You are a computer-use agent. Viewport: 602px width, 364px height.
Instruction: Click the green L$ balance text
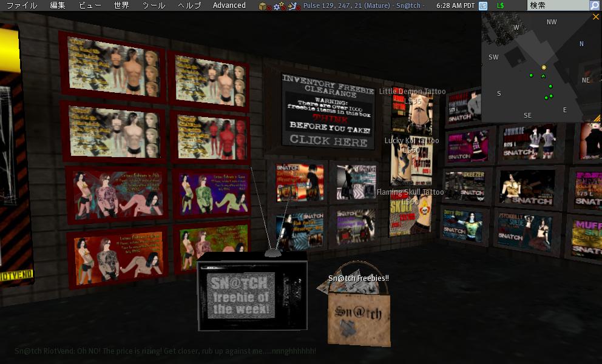pyautogui.click(x=500, y=5)
